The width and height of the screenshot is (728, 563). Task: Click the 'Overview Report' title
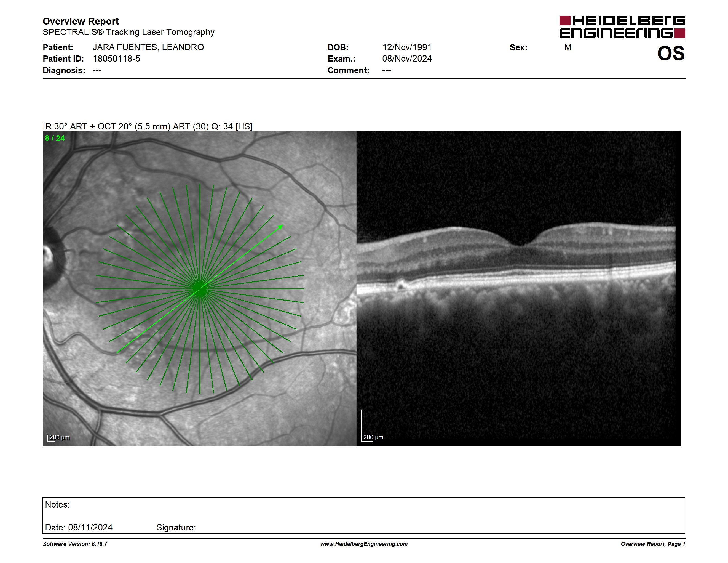[81, 21]
